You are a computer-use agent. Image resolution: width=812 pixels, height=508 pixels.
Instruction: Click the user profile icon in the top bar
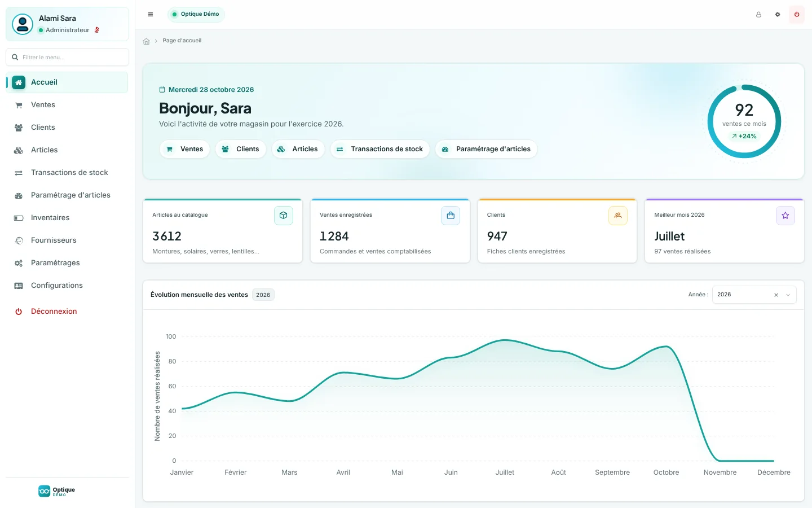coord(758,15)
